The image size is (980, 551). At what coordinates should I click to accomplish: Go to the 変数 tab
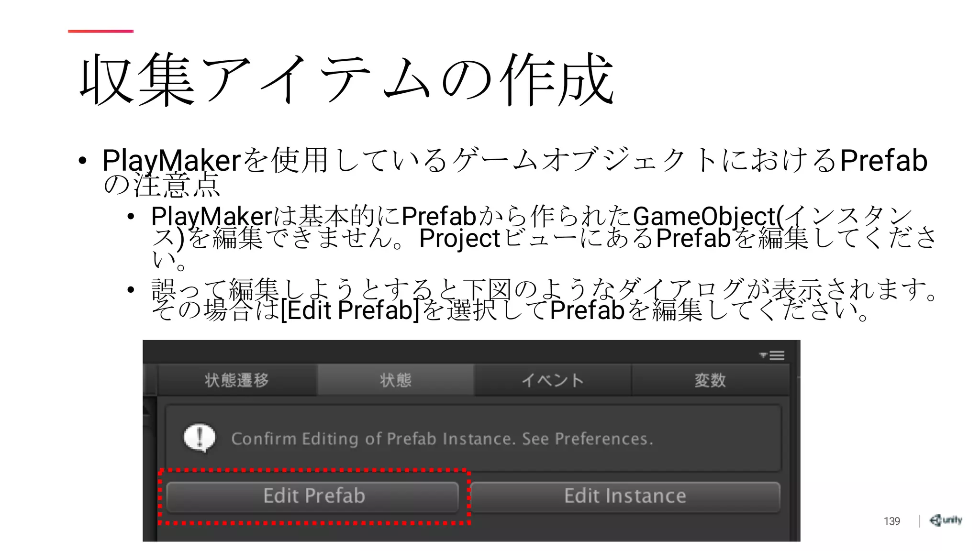click(x=710, y=380)
